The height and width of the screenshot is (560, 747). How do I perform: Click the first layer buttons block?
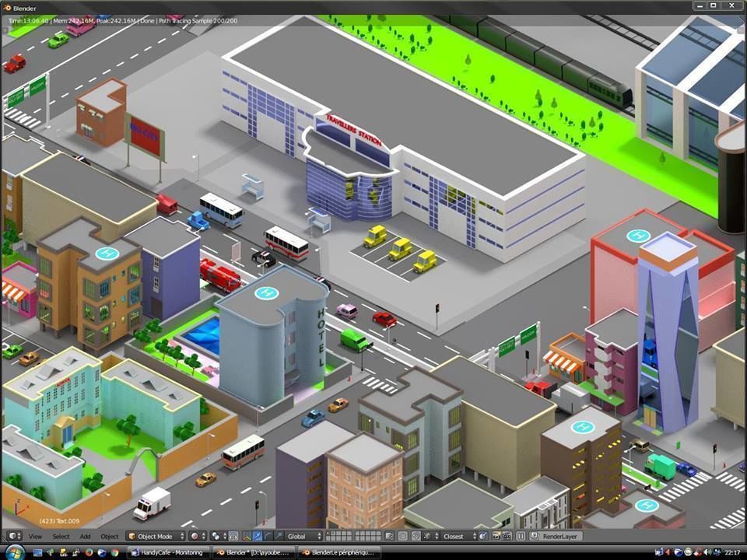coord(338,536)
